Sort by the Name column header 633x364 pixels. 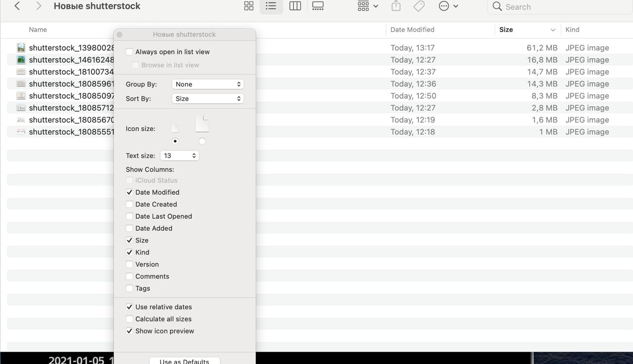tap(38, 30)
